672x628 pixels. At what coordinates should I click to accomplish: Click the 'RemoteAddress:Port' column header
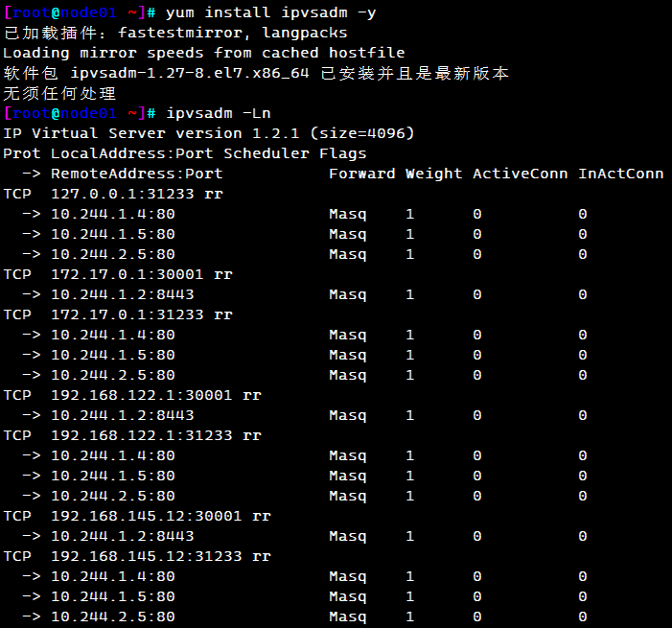(x=137, y=174)
